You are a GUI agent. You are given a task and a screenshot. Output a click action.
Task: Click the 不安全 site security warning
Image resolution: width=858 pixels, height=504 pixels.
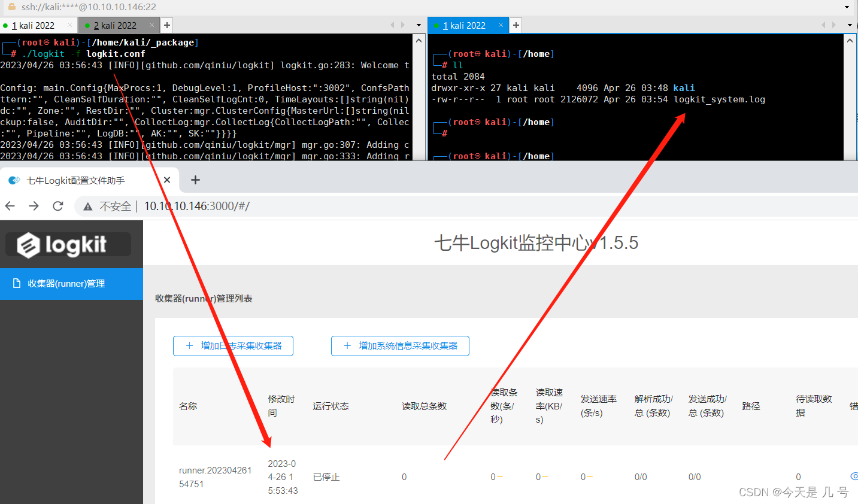pyautogui.click(x=107, y=207)
